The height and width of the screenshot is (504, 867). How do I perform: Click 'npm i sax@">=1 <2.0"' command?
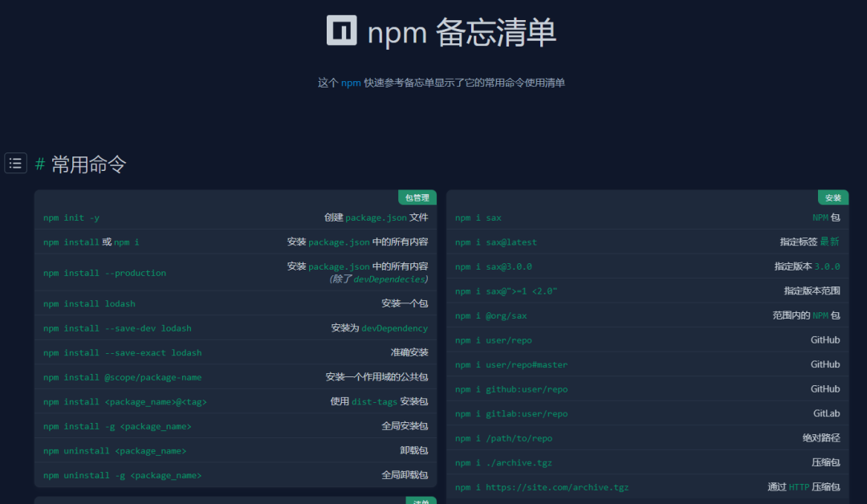[x=506, y=291]
